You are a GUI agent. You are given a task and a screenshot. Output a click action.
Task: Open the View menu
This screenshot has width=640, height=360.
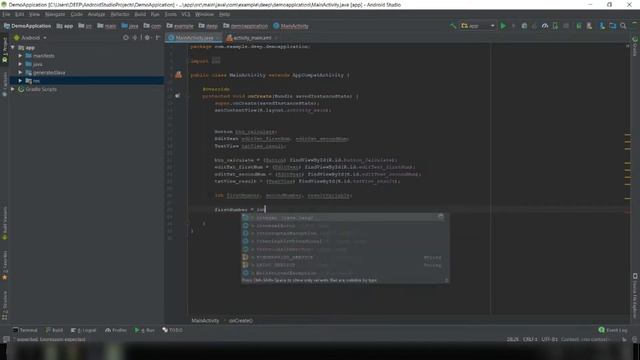[x=34, y=14]
